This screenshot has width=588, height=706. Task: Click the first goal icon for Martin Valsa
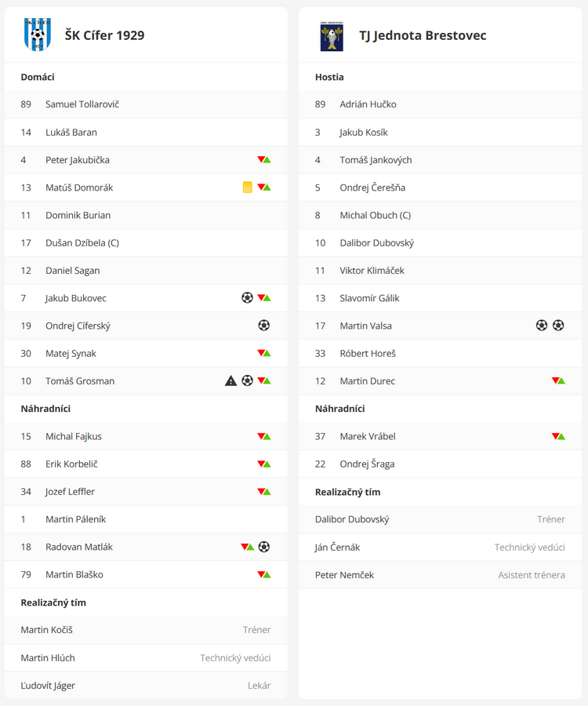[542, 325]
